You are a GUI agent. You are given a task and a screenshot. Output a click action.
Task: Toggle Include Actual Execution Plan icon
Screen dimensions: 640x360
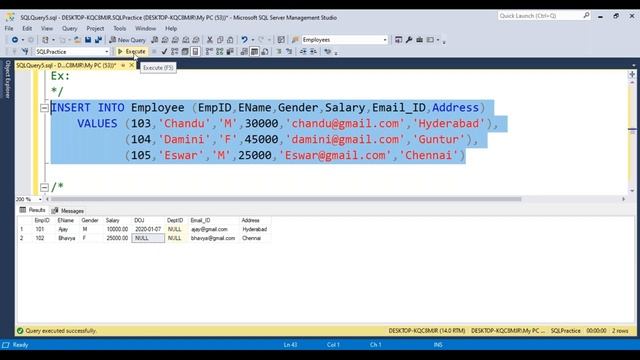pos(209,51)
